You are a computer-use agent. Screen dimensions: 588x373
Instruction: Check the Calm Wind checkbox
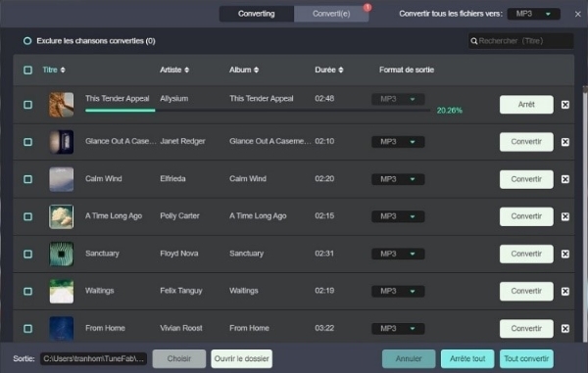click(27, 179)
